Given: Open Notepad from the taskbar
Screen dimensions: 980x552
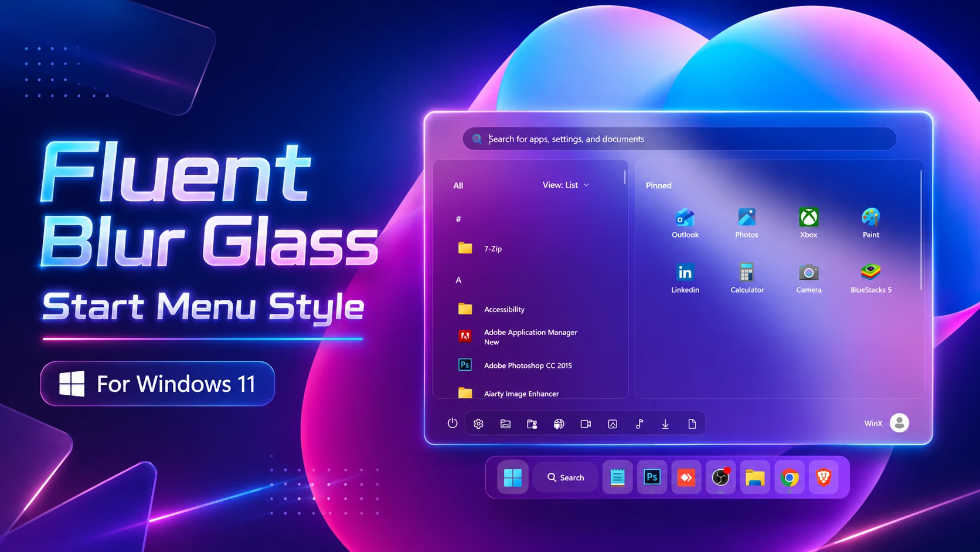Looking at the screenshot, I should pos(617,478).
